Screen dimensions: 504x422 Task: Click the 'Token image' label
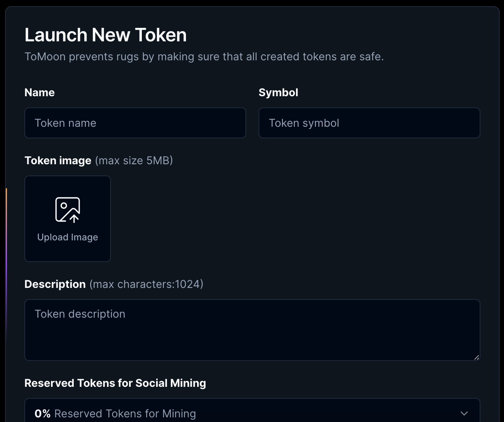point(58,160)
